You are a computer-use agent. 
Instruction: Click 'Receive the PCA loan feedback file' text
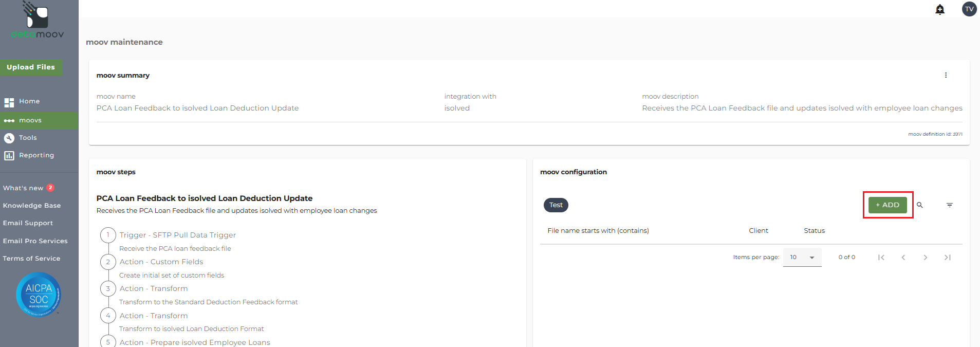(175, 249)
